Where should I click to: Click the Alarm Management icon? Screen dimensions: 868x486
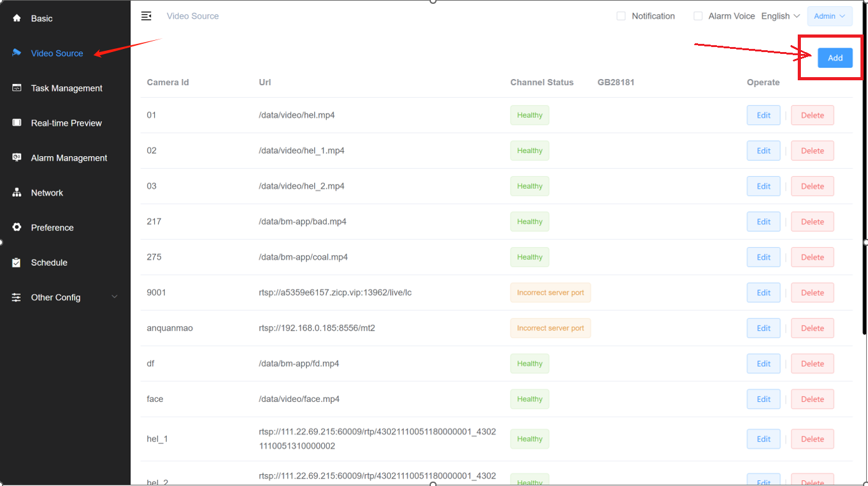pos(17,158)
